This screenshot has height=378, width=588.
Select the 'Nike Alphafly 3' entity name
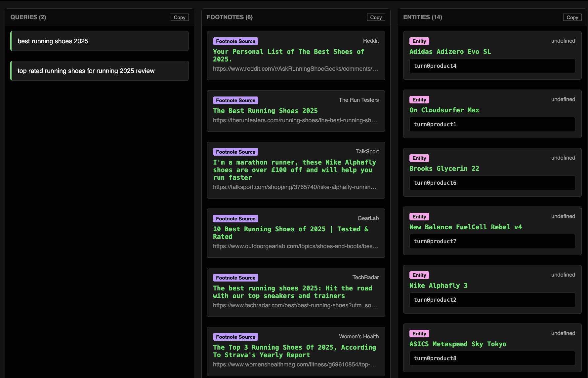[439, 285]
